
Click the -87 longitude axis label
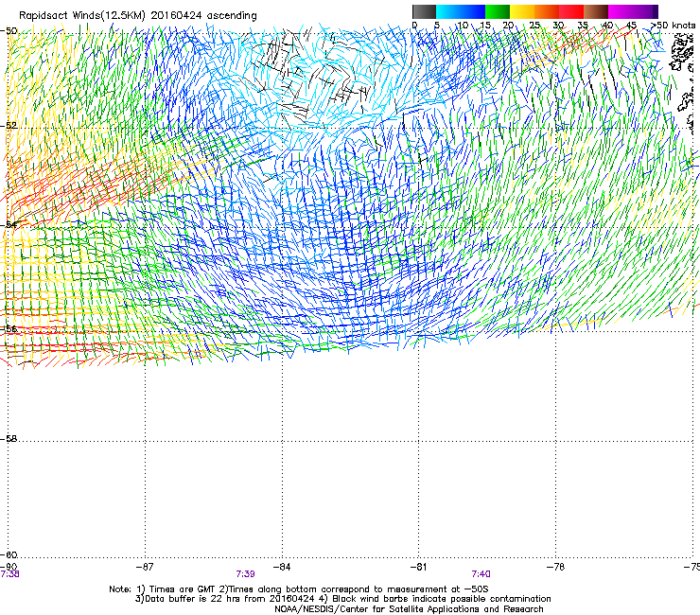(145, 567)
